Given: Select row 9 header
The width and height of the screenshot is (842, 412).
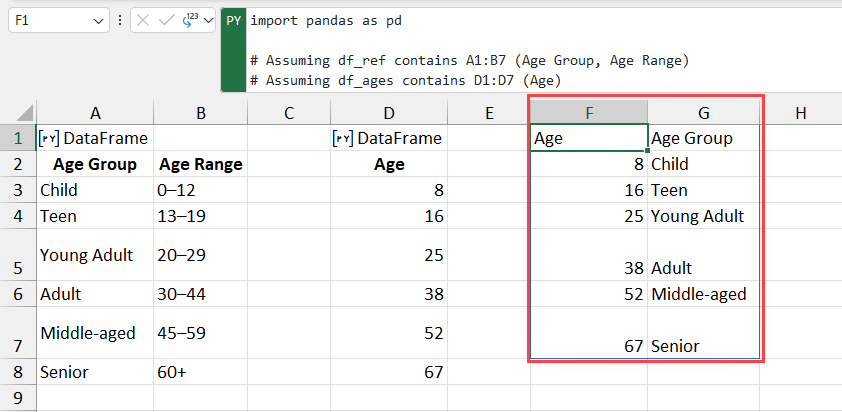Looking at the screenshot, I should coord(18,398).
